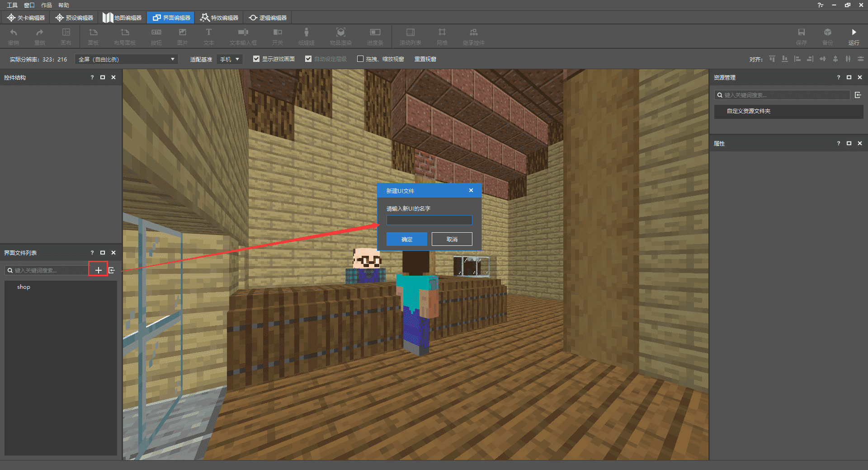868x470 pixels.
Task: Click the 备份 (Backup) toolbar icon
Action: [x=827, y=33]
